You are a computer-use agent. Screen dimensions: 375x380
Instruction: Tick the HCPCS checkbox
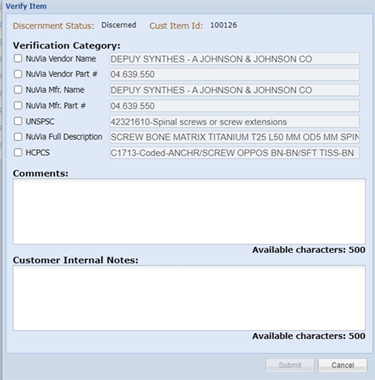pos(18,153)
